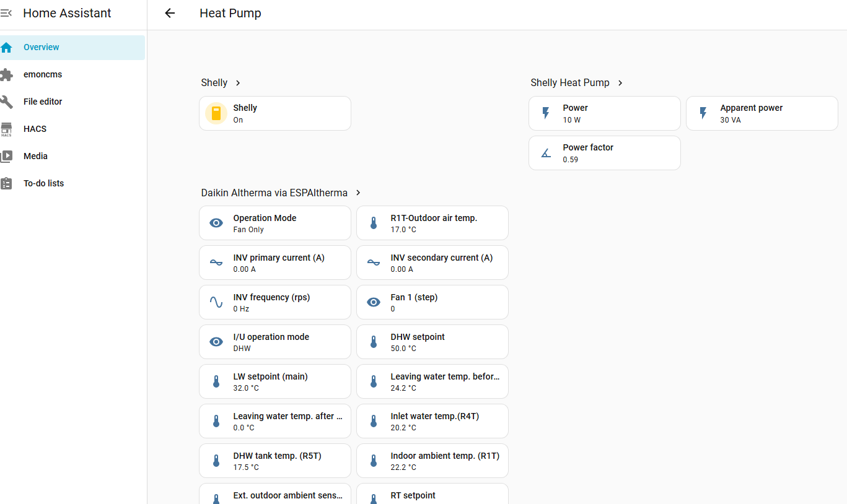Click the Overview home icon

(6, 48)
